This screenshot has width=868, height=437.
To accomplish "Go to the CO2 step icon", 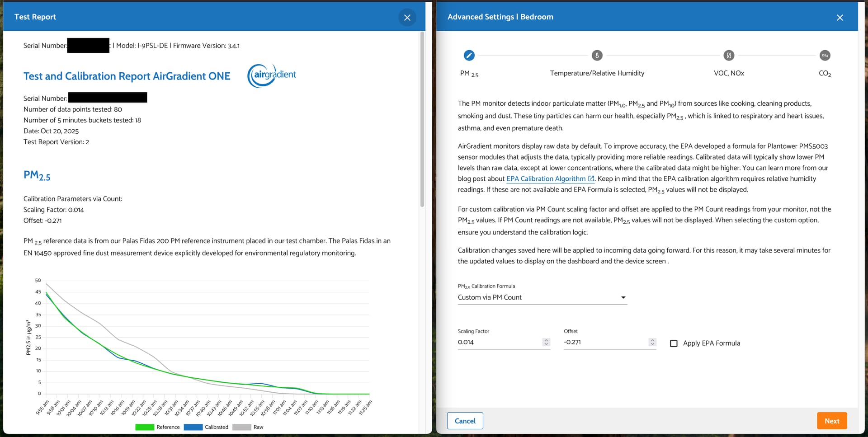I will [x=825, y=56].
